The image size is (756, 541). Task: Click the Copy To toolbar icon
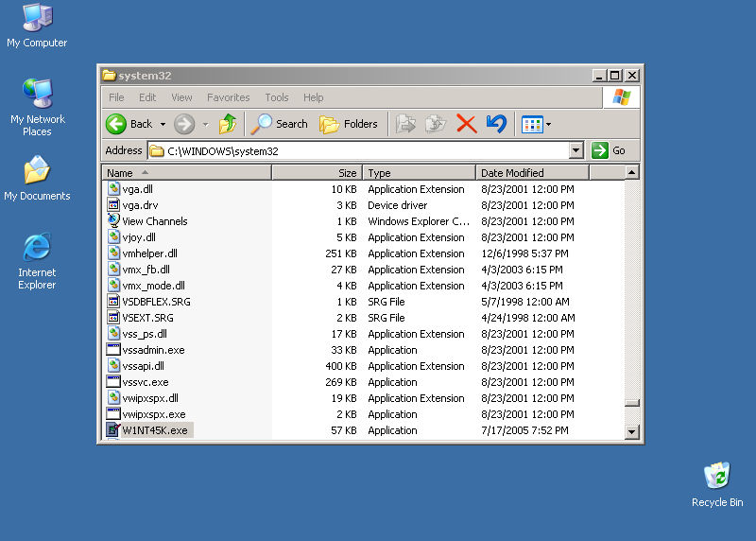pyautogui.click(x=436, y=124)
